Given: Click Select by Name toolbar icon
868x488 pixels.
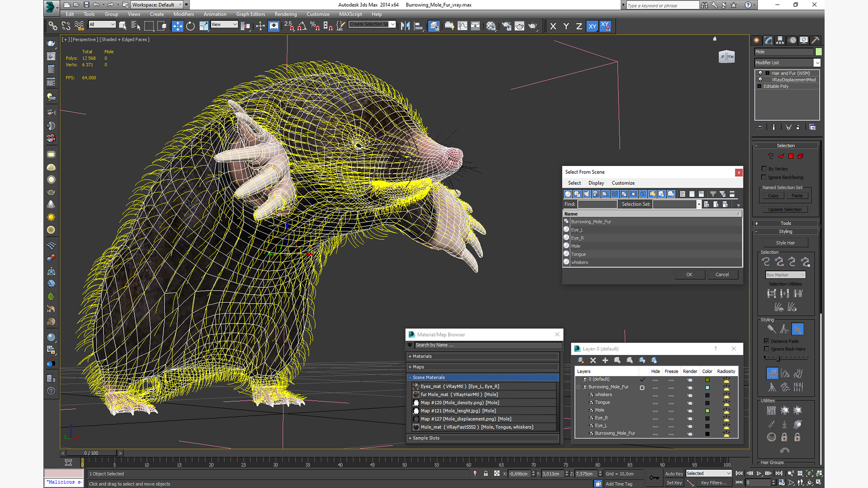Looking at the screenshot, I should click(x=136, y=26).
